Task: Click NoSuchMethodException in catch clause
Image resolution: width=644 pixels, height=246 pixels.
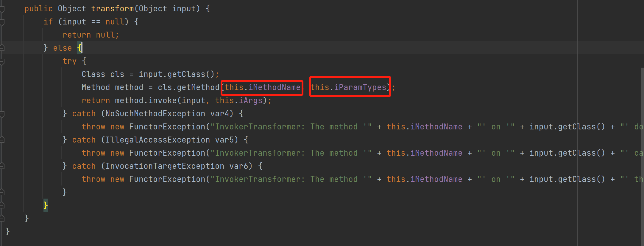Action: click(x=155, y=114)
